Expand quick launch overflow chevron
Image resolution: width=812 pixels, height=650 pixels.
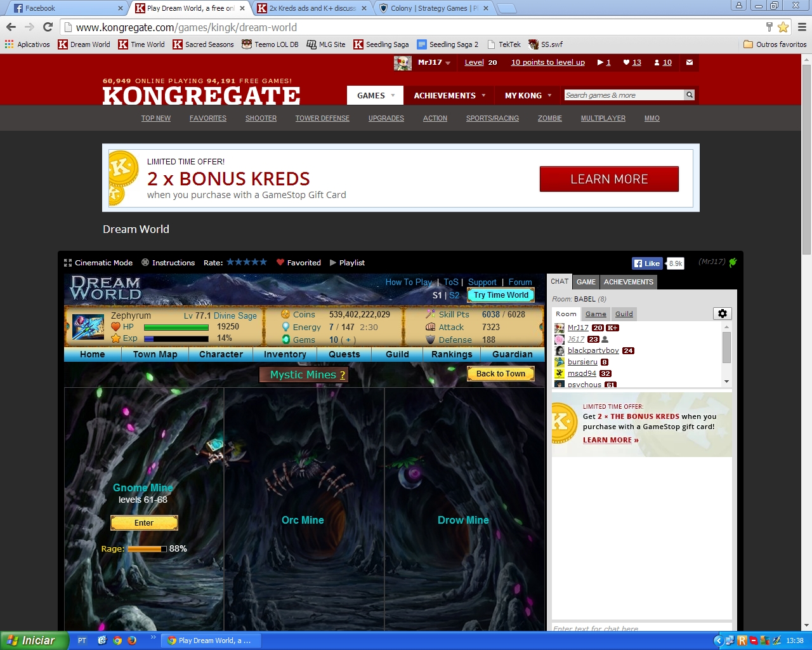coord(153,637)
